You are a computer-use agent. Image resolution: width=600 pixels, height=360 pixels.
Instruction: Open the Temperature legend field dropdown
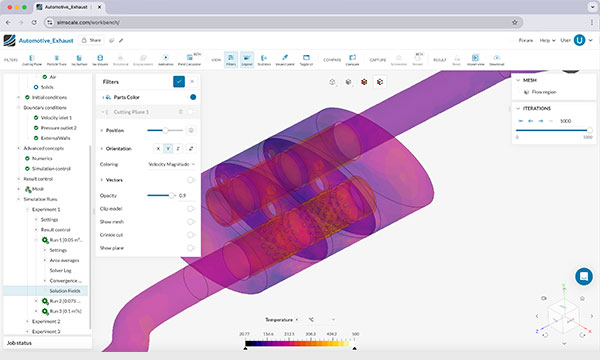(x=282, y=319)
